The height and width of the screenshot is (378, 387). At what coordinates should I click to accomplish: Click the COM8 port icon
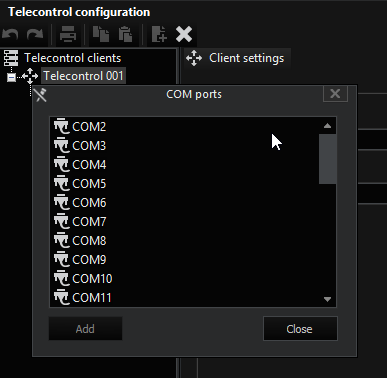click(61, 240)
